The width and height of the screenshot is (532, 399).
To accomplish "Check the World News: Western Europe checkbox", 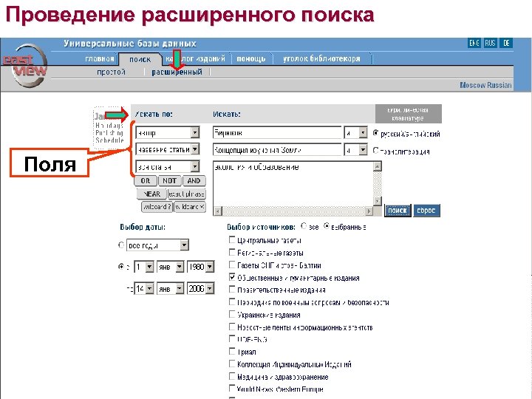I will pyautogui.click(x=232, y=388).
